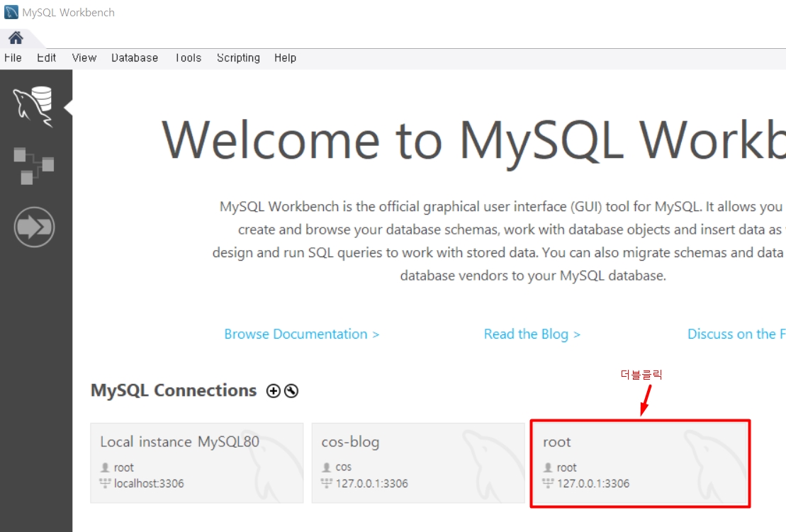Viewport: 786px width, 532px height.
Task: Click the MySQL Connections heading
Action: [174, 390]
